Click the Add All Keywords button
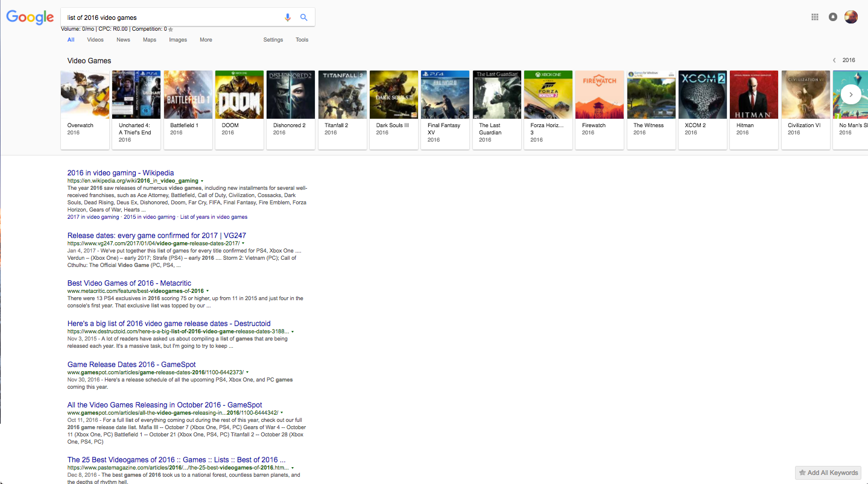 point(828,473)
